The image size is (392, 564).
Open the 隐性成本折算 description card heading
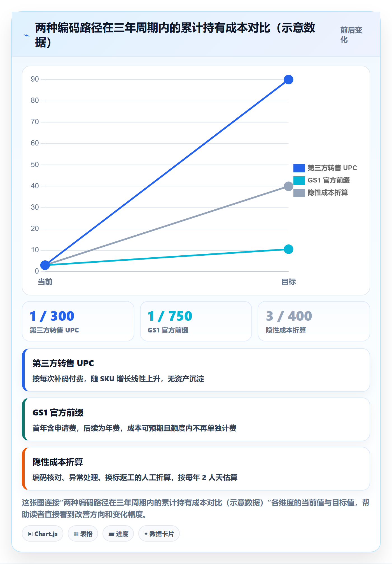pyautogui.click(x=58, y=462)
